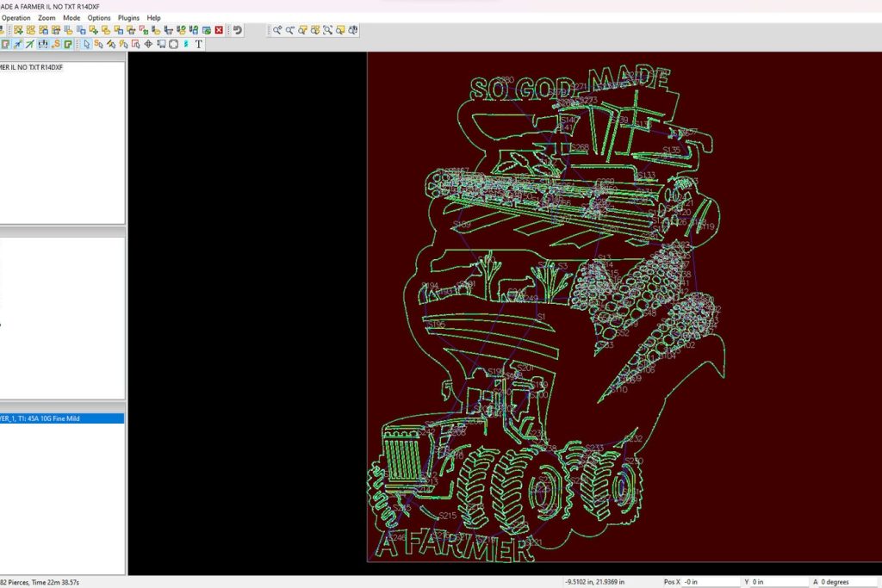Click the Pos X input field
Viewport: 882px width, 588px height.
(x=709, y=582)
